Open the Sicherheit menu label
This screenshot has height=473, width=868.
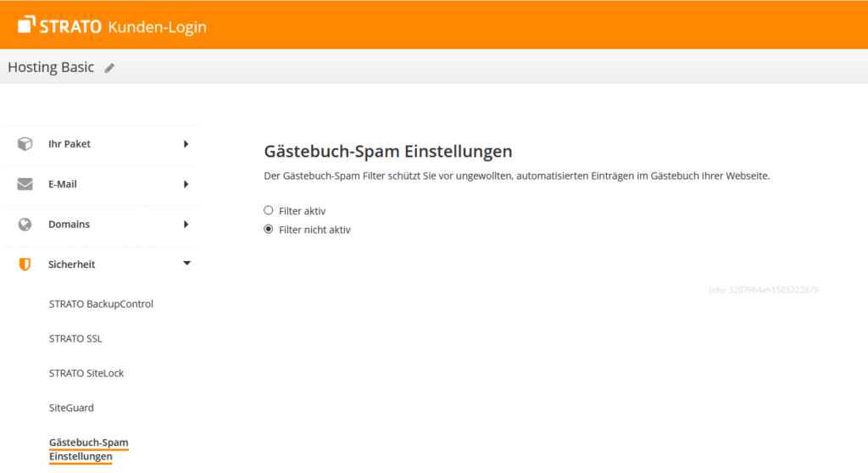71,264
